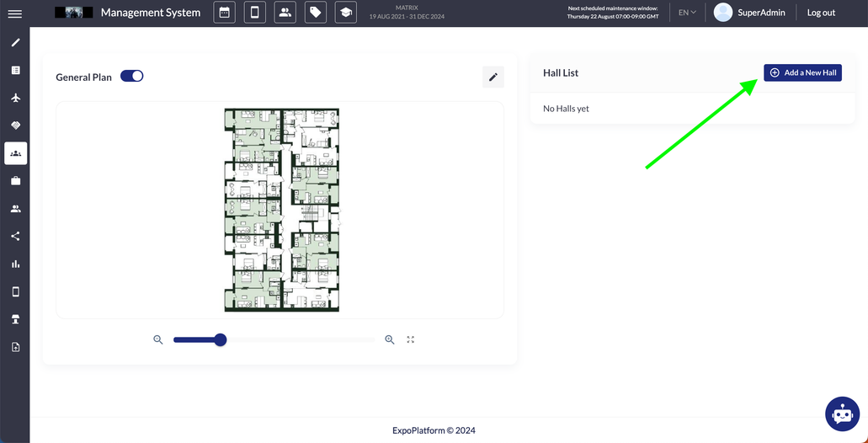Image resolution: width=868 pixels, height=443 pixels.
Task: Open the airplane icon in sidebar
Action: 15,98
